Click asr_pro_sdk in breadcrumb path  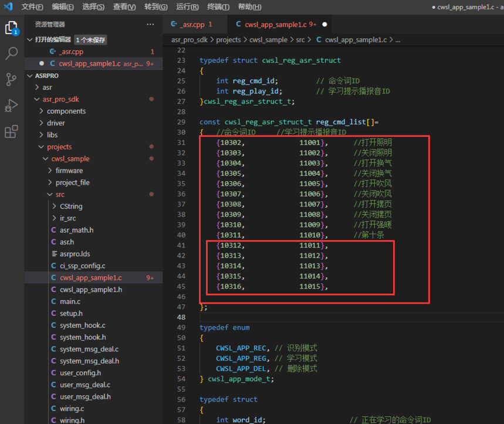point(190,40)
